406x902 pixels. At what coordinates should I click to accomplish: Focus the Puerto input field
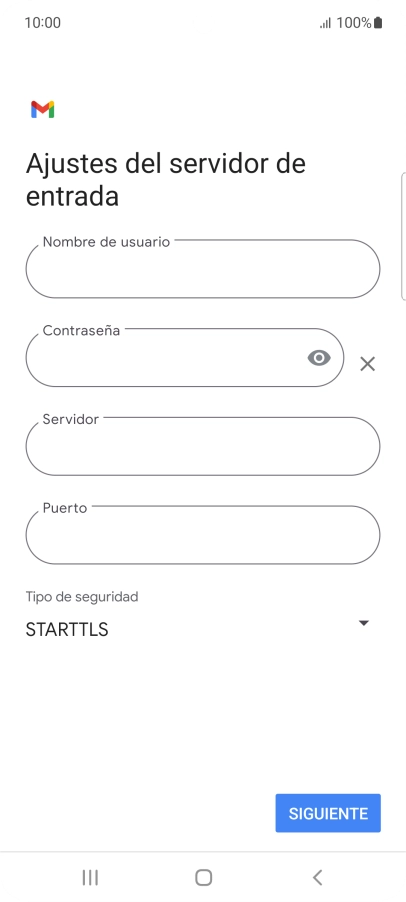tap(203, 534)
